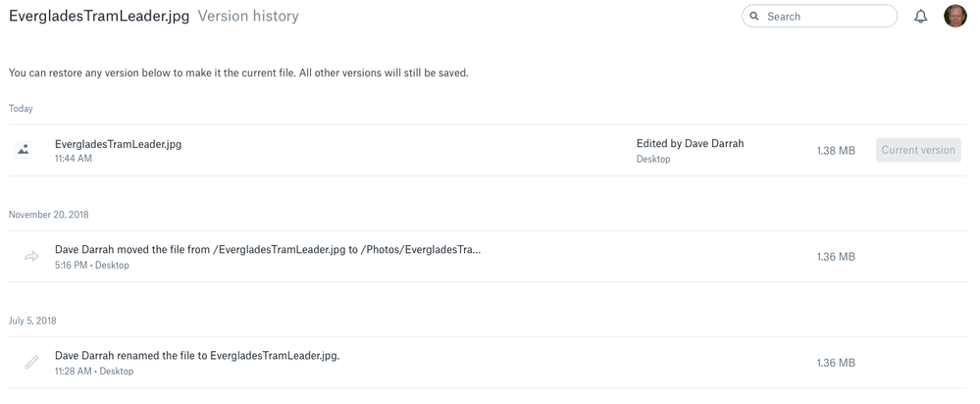This screenshot has height=404, width=980.
Task: Click the 11:28 AM • Desktop timestamp
Action: 94,371
